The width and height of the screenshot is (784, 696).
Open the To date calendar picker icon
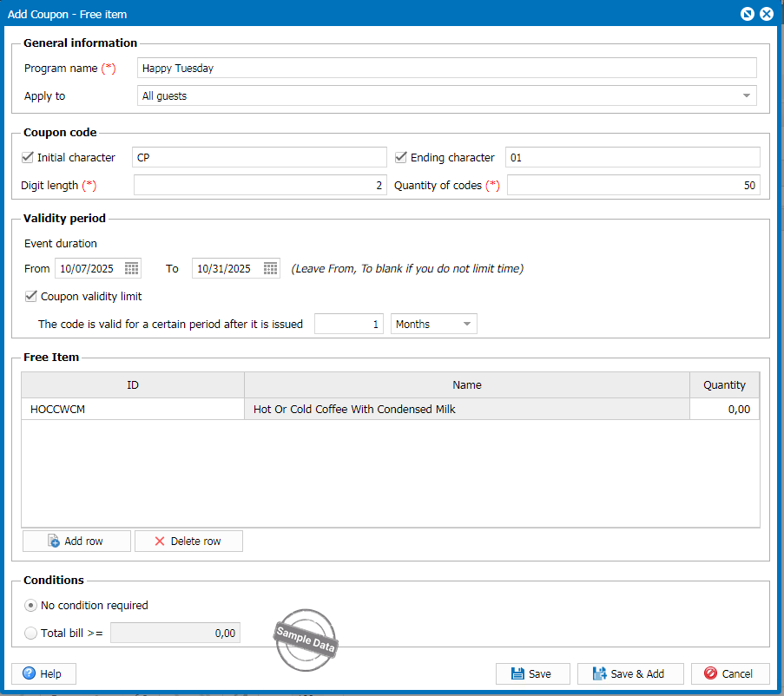[x=271, y=268]
